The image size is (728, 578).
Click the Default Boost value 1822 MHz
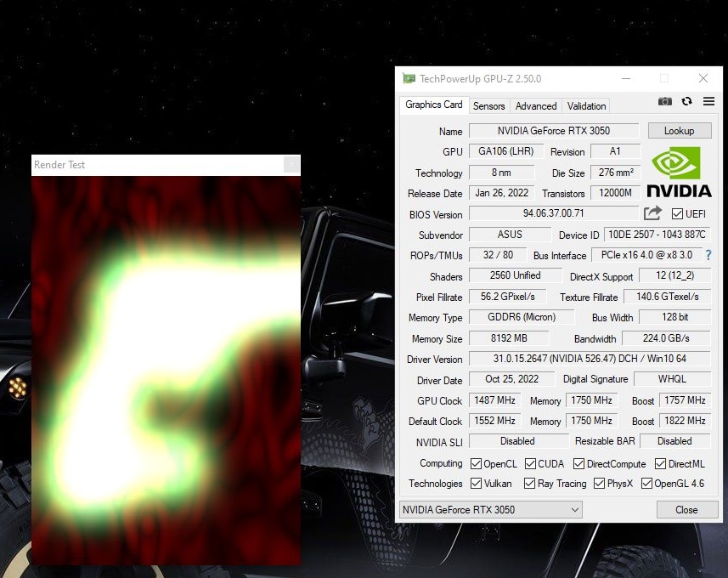pyautogui.click(x=686, y=421)
